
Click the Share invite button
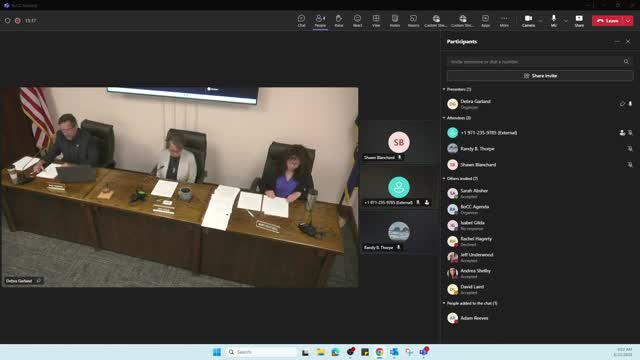coord(540,76)
